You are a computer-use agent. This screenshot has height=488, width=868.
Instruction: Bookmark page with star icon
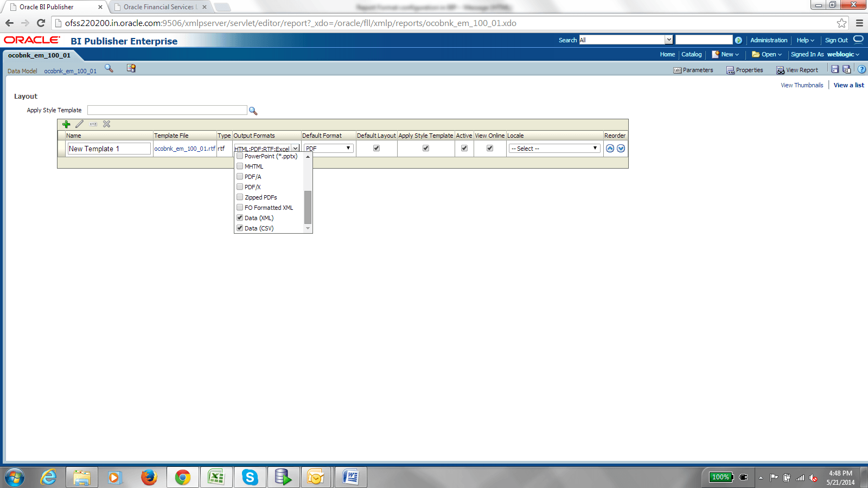(x=841, y=23)
